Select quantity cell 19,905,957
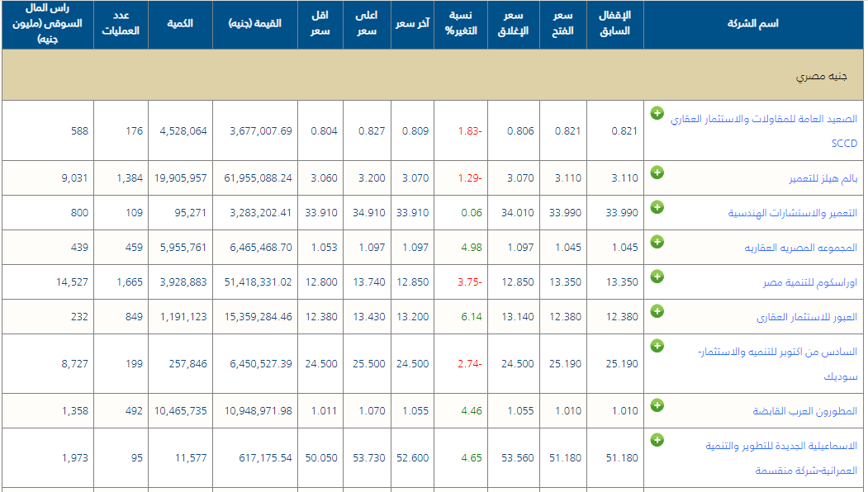 tap(181, 178)
